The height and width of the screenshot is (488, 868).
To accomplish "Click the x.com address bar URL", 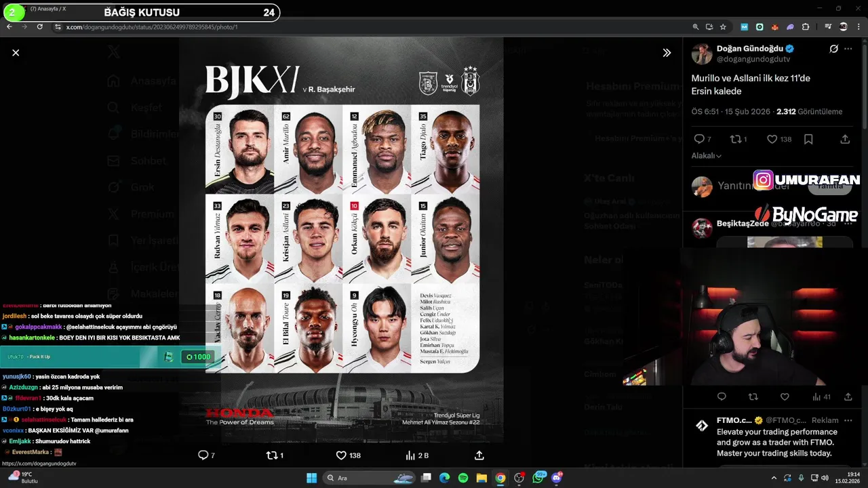I will pyautogui.click(x=152, y=27).
